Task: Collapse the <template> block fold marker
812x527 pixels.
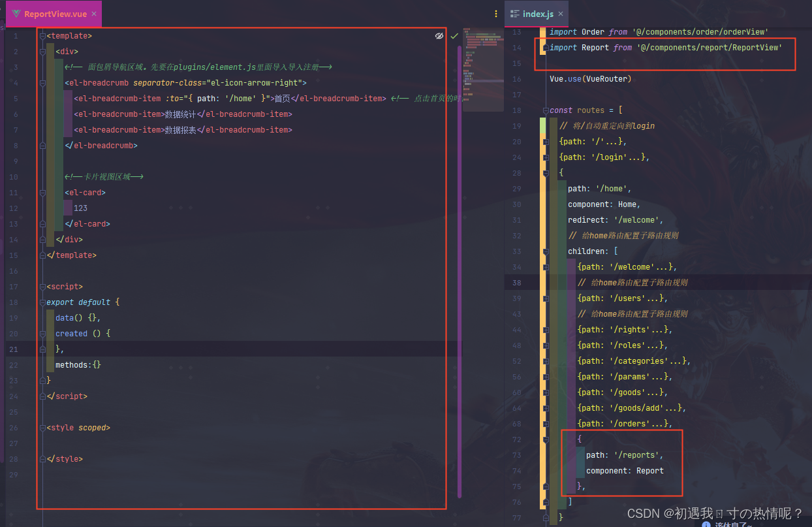Action: point(42,36)
